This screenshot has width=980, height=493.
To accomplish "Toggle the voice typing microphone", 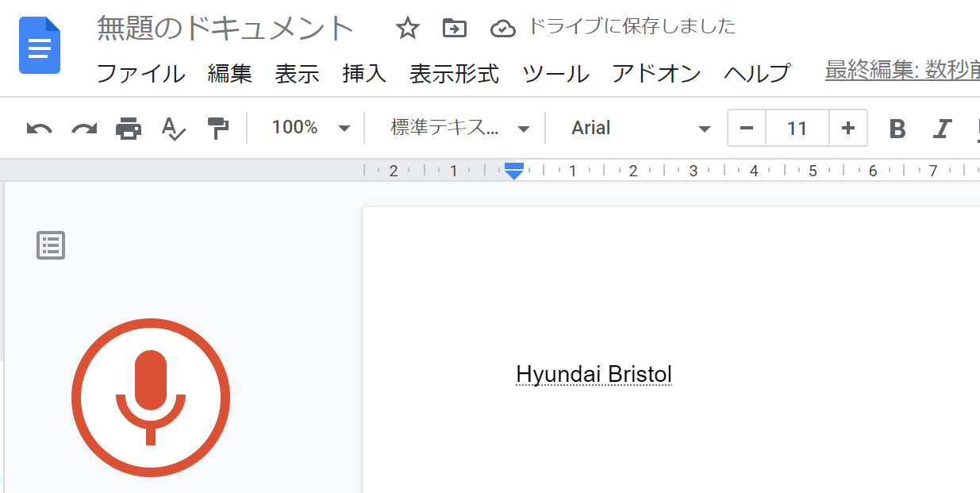I will (151, 398).
